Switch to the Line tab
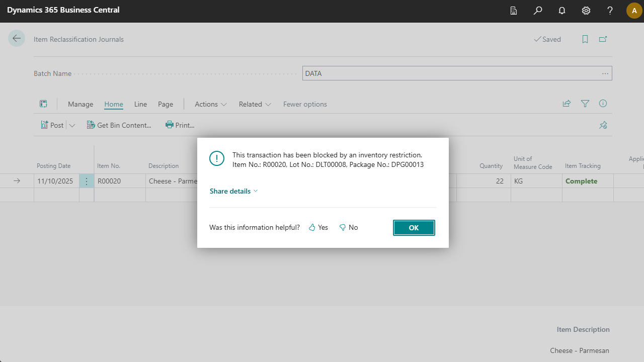 tap(140, 104)
